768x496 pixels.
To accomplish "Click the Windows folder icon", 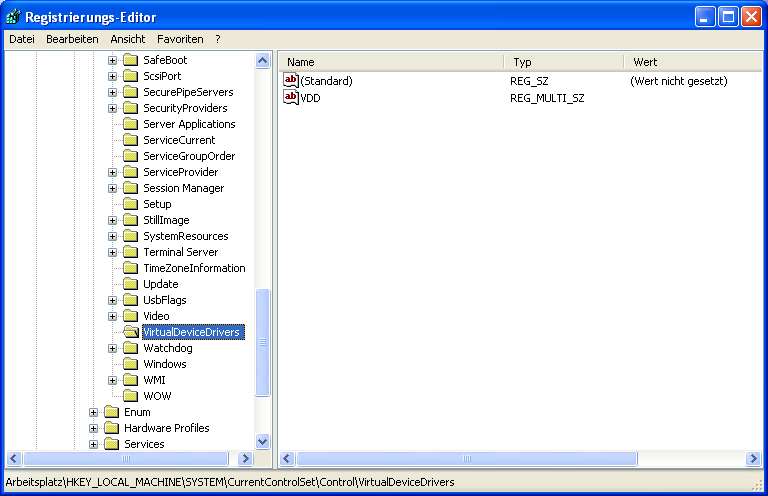I will click(x=130, y=364).
